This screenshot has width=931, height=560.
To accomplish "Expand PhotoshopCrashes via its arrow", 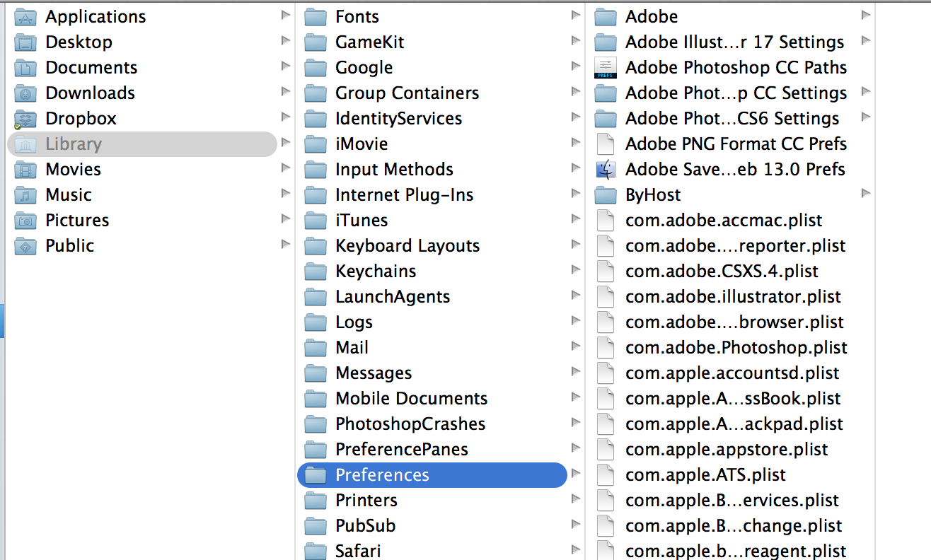I will pyautogui.click(x=576, y=423).
